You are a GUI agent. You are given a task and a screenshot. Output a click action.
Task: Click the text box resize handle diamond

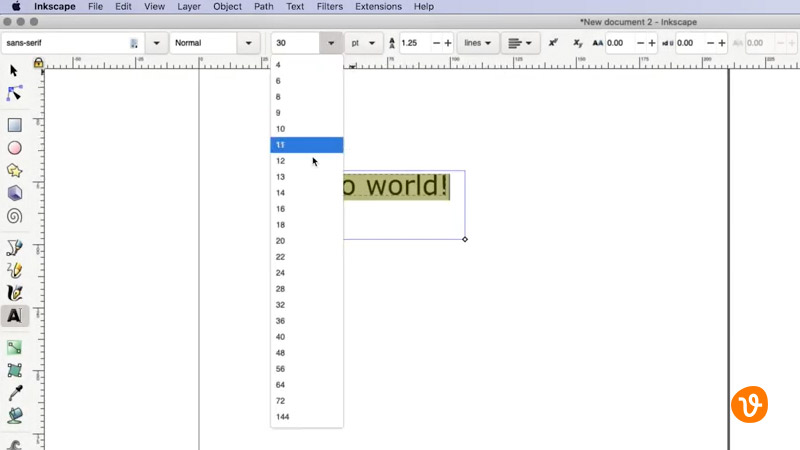[465, 239]
